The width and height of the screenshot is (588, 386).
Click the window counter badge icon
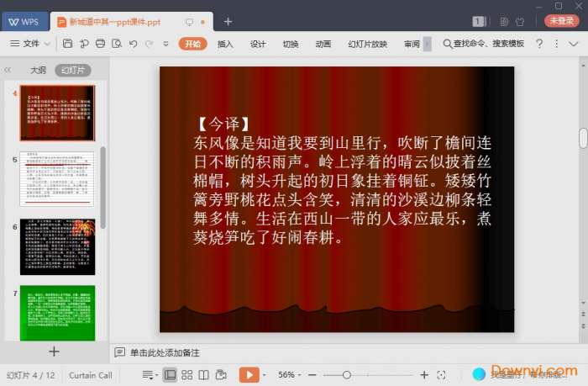pos(479,21)
